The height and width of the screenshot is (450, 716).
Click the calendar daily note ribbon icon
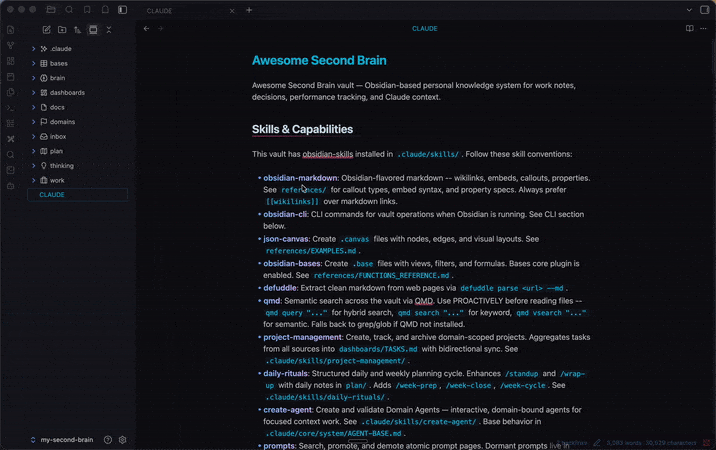(11, 77)
